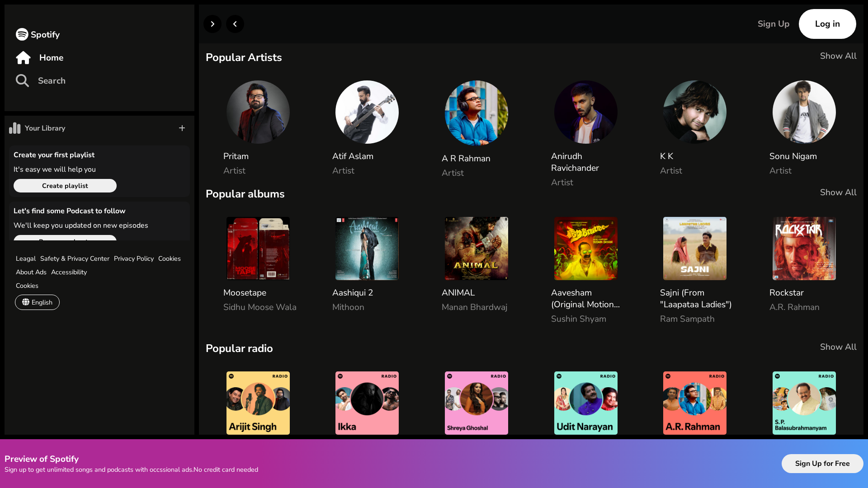Add to library with plus icon
This screenshot has width=868, height=488.
pyautogui.click(x=182, y=128)
